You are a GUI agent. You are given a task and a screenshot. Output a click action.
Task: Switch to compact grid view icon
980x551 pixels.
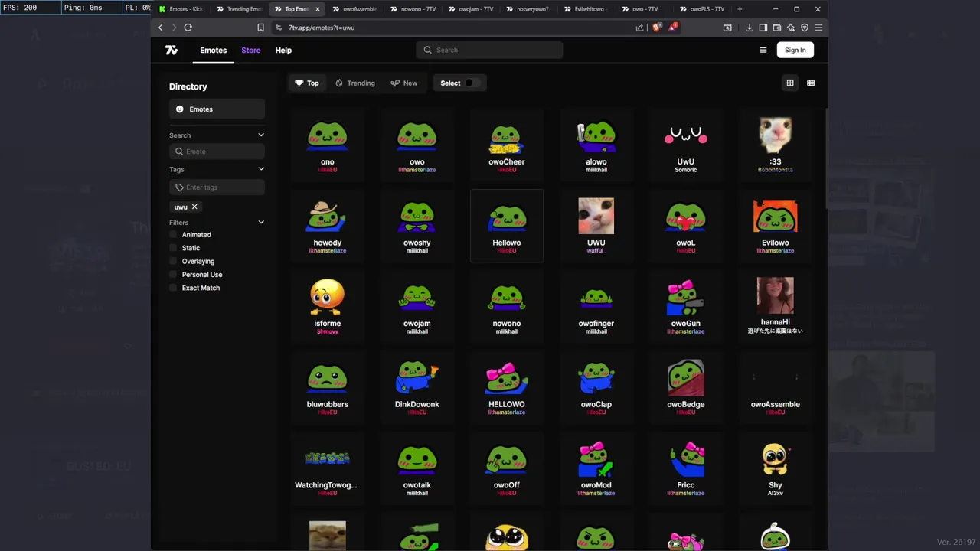(811, 83)
